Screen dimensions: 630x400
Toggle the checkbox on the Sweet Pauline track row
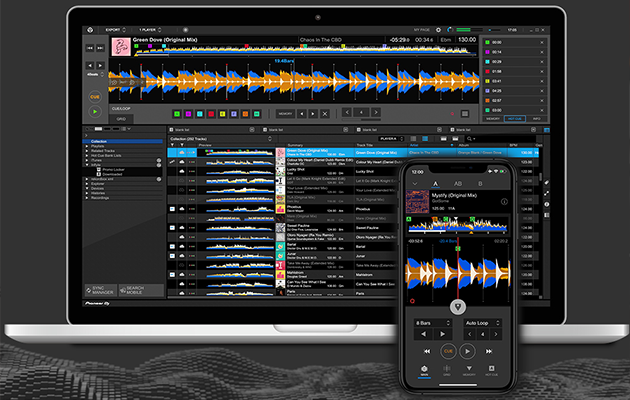click(x=172, y=228)
